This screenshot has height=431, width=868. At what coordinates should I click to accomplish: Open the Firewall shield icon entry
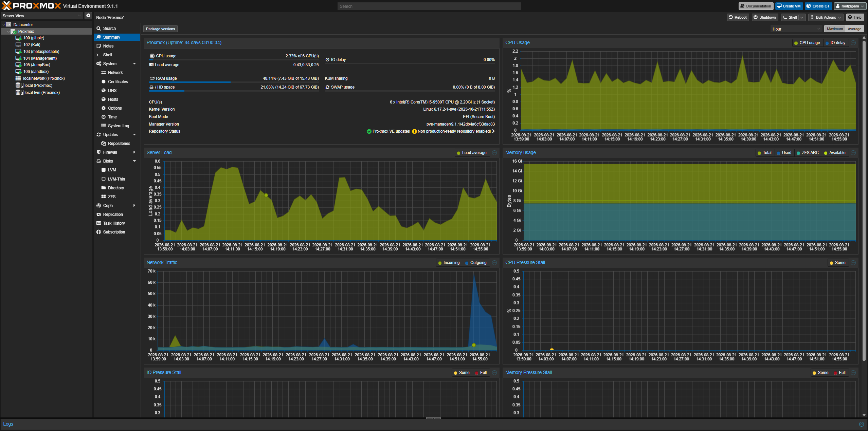click(x=99, y=152)
